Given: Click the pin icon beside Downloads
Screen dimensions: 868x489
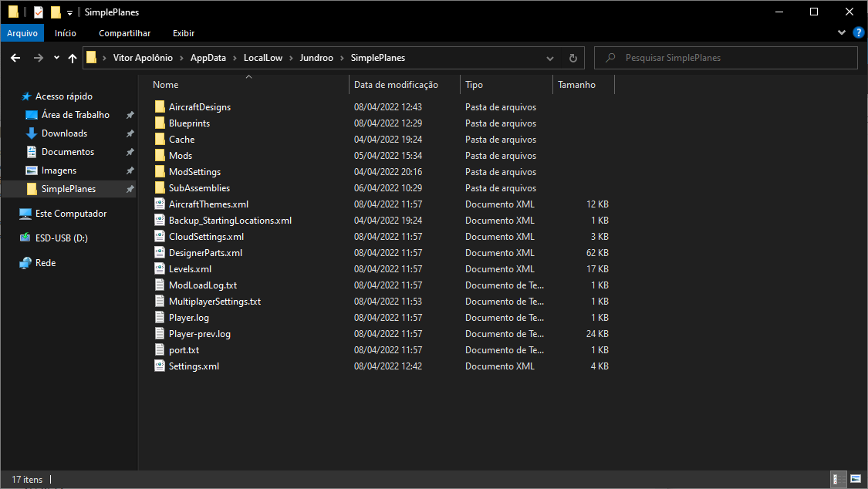Looking at the screenshot, I should click(x=130, y=133).
